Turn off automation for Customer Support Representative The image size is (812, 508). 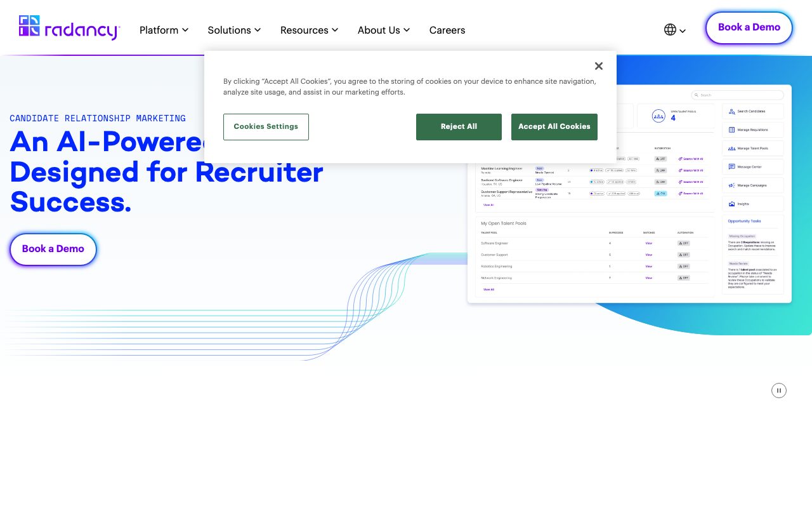pyautogui.click(x=660, y=193)
